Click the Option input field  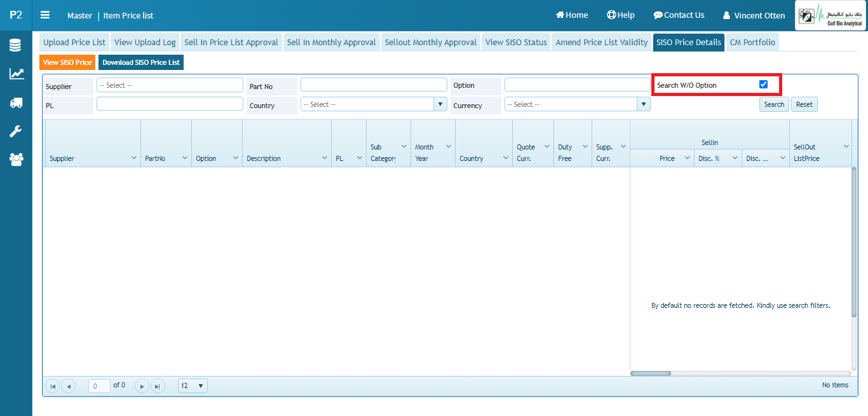coord(578,85)
